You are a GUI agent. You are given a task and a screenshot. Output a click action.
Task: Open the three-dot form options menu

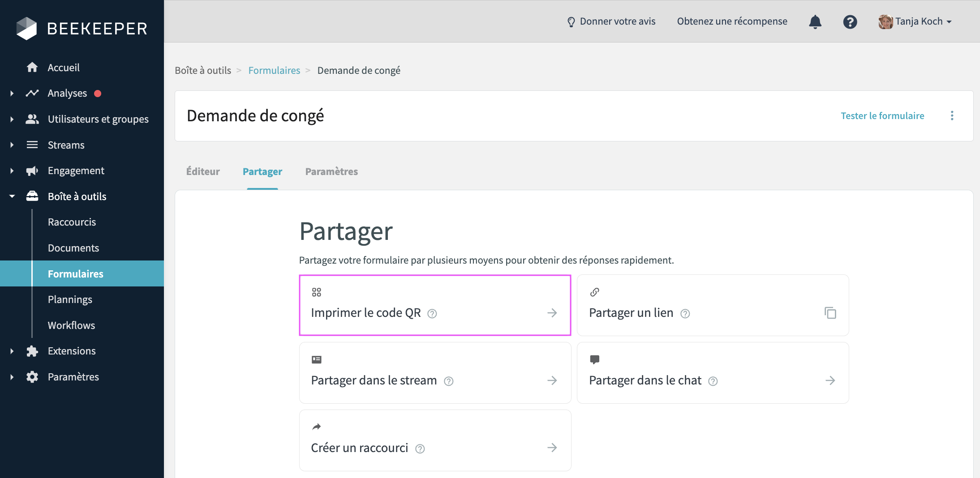click(952, 116)
